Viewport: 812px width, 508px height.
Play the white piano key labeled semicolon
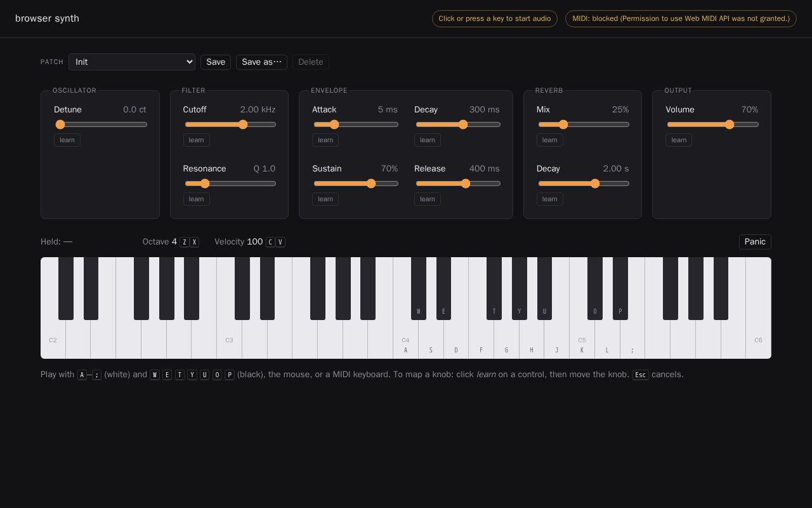coord(632,340)
